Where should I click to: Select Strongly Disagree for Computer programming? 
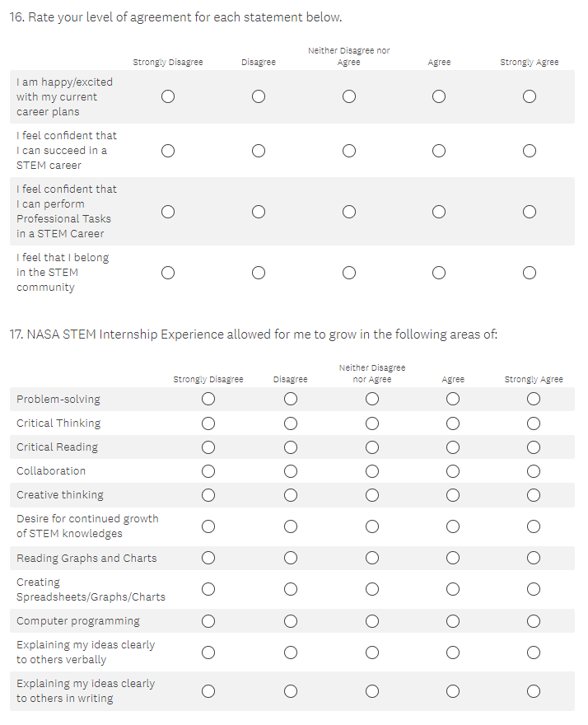point(208,621)
